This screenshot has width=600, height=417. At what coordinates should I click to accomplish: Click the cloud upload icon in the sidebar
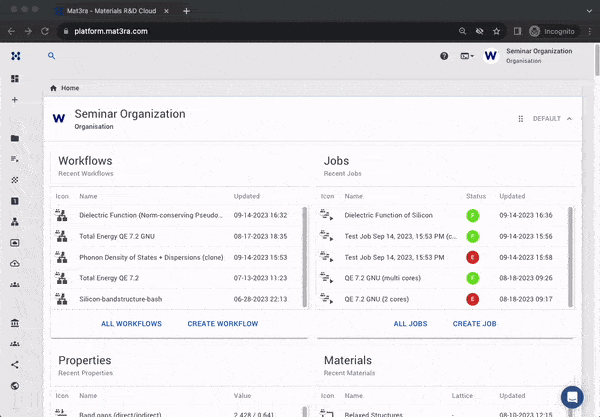[x=15, y=264]
